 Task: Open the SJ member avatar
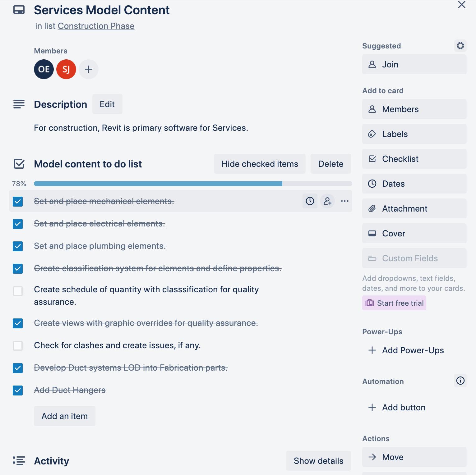[x=66, y=69]
